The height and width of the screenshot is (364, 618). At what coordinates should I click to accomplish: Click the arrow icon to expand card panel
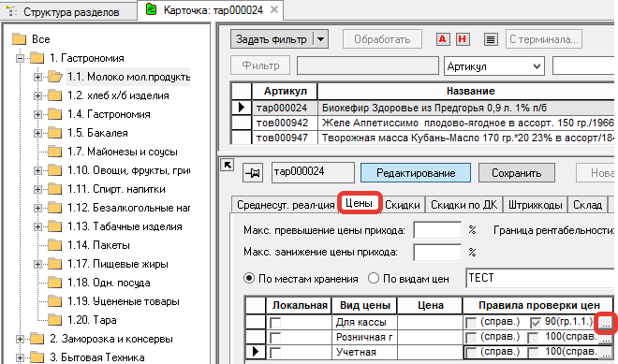228,165
